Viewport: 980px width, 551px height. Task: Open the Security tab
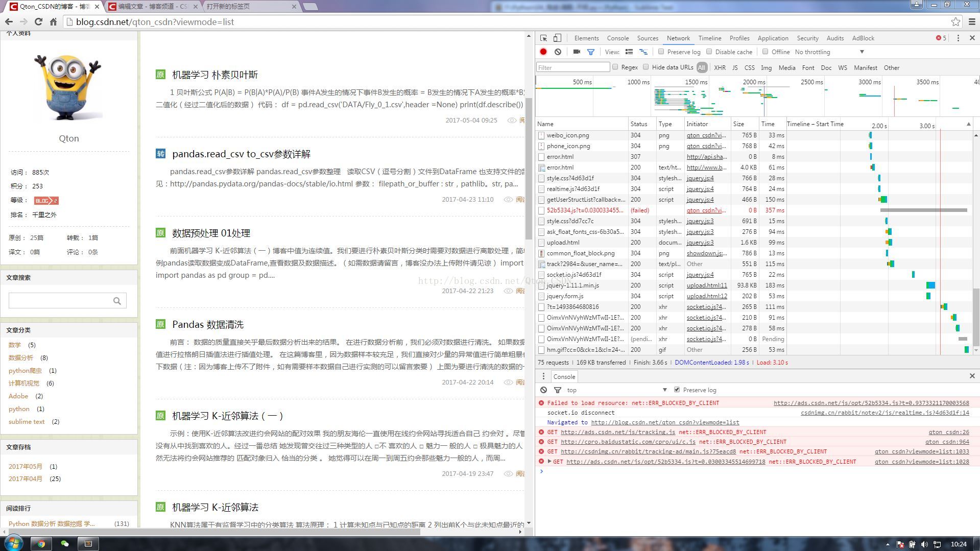coord(807,38)
